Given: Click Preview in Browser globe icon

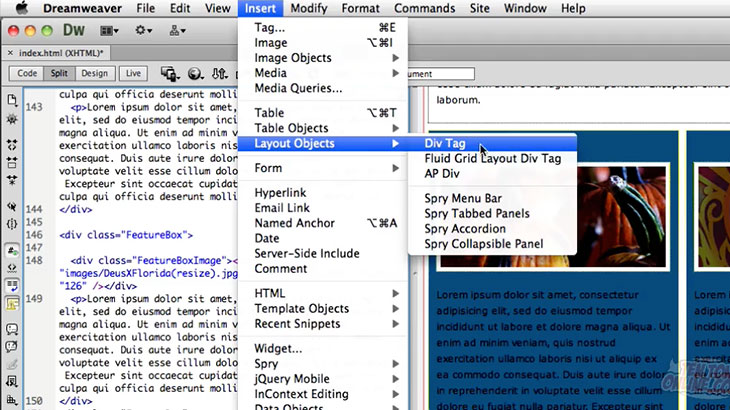Looking at the screenshot, I should [x=196, y=74].
